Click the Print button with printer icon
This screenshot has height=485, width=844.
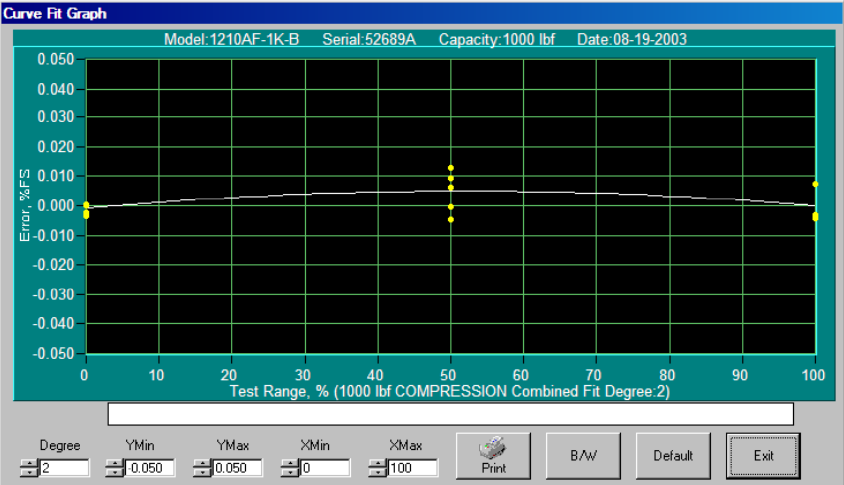point(492,456)
